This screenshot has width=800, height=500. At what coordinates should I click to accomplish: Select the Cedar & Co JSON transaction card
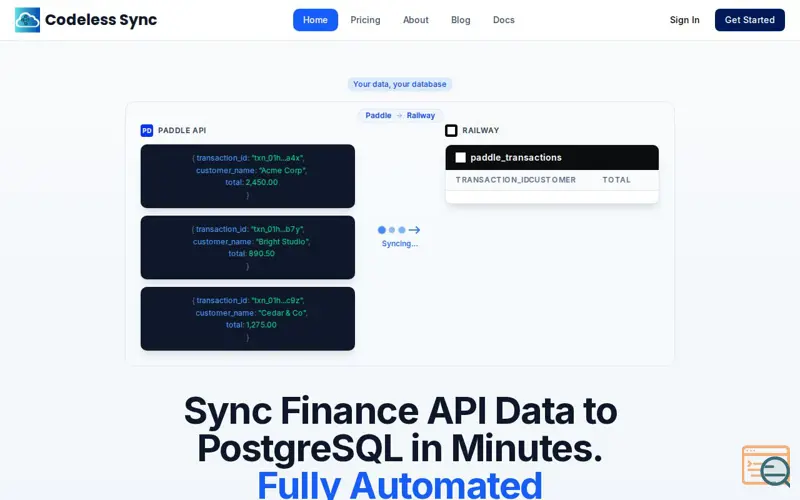[248, 319]
